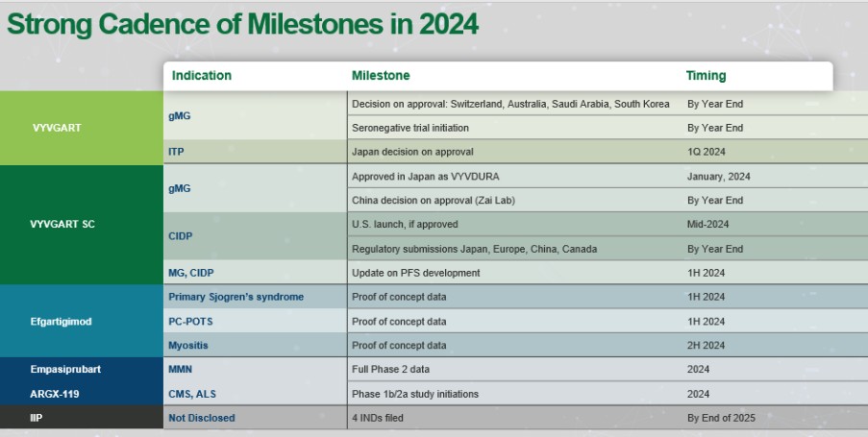Click the Timing column header
Viewport: 868px width, 437px height.
tap(706, 76)
